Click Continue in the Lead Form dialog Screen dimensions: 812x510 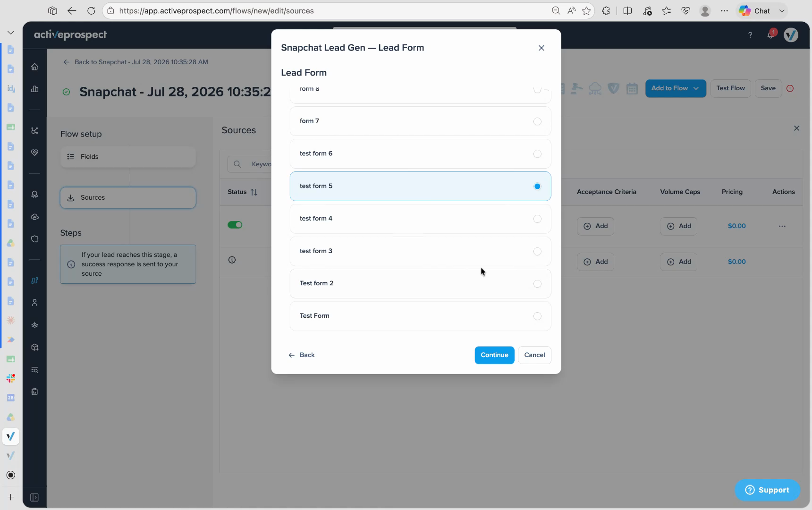pos(494,355)
